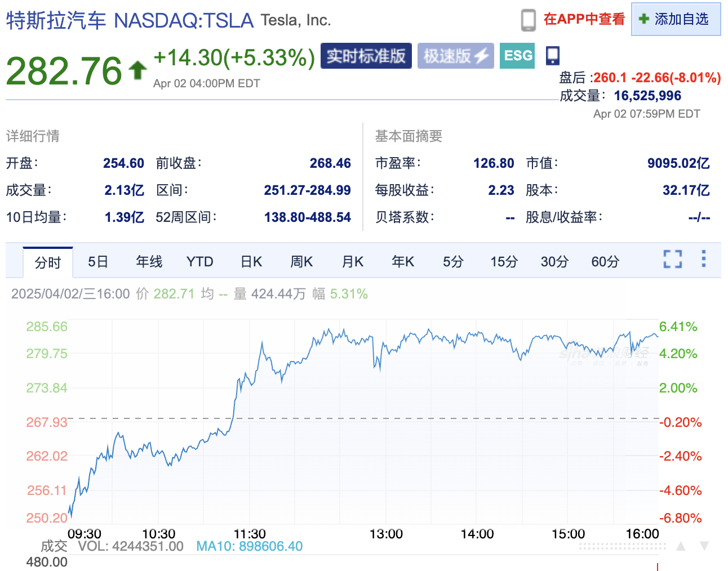This screenshot has width=728, height=571.
Task: Select the 60分 interval tab
Action: click(605, 262)
